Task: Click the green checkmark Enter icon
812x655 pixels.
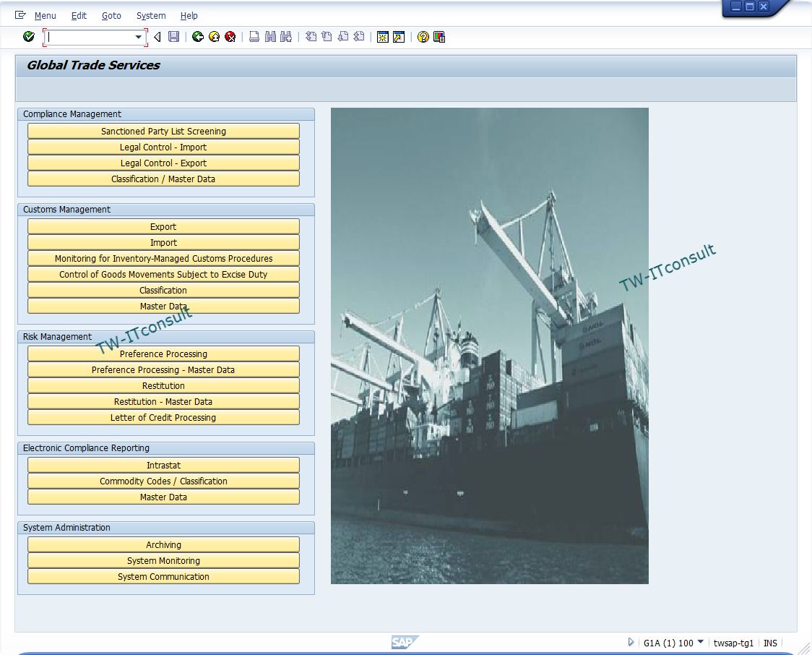Action: (29, 37)
